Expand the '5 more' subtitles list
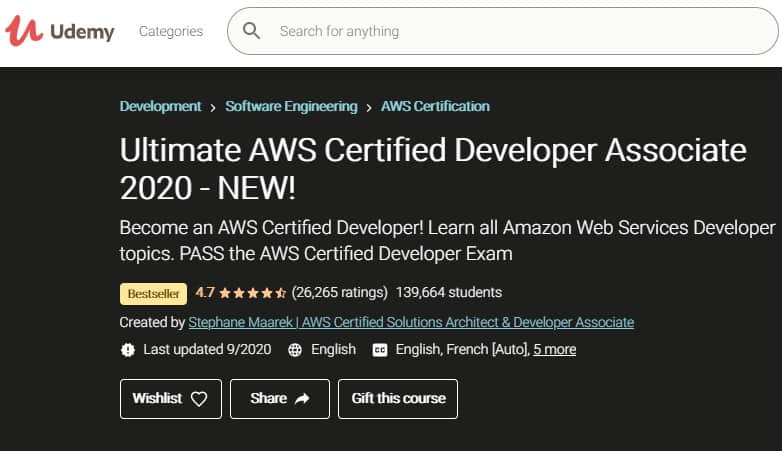Screen dimensions: 782x451 554,349
